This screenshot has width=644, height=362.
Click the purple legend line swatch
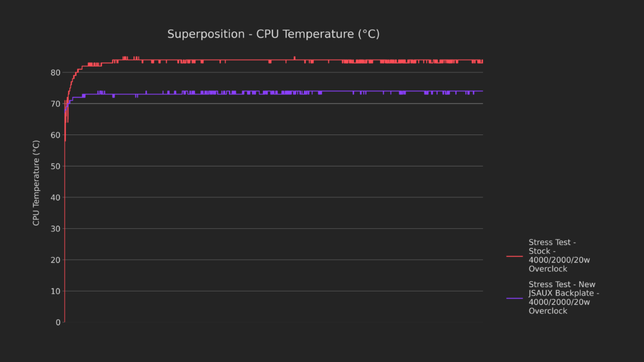click(514, 298)
